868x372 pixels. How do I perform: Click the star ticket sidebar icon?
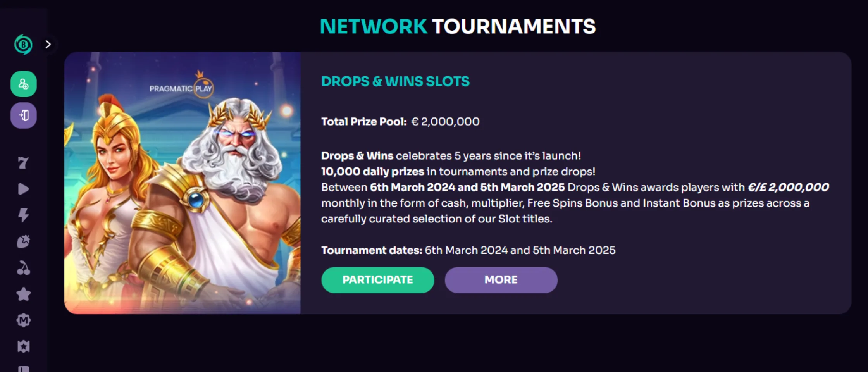pyautogui.click(x=23, y=346)
